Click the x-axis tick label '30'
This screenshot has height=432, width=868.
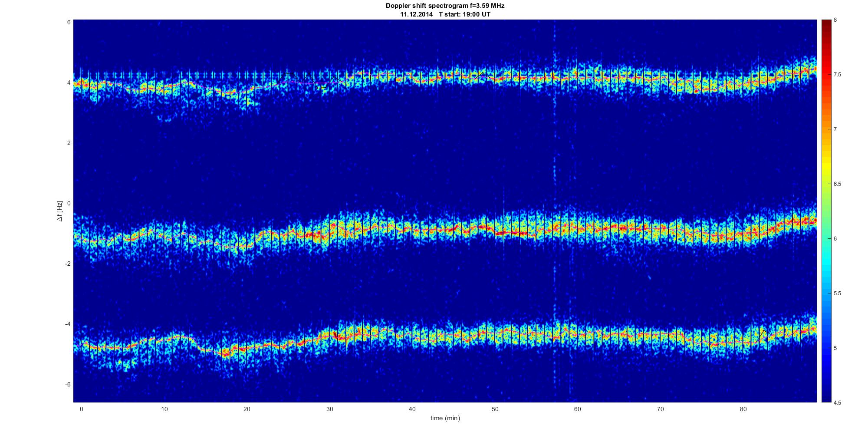[329, 409]
